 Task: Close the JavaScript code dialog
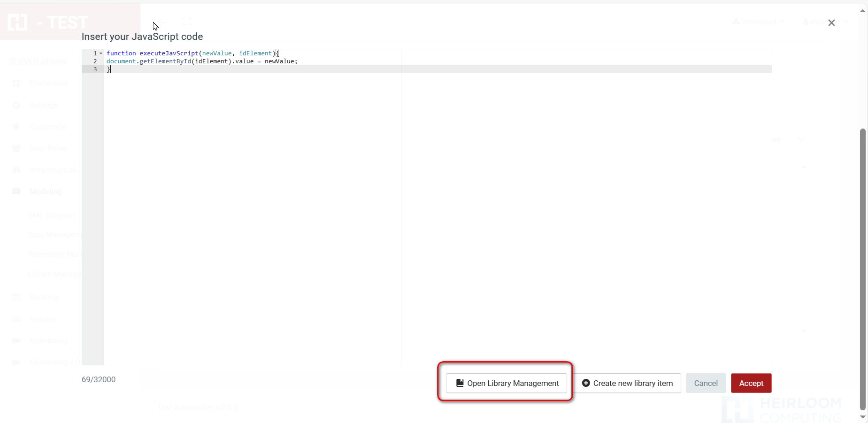point(831,23)
